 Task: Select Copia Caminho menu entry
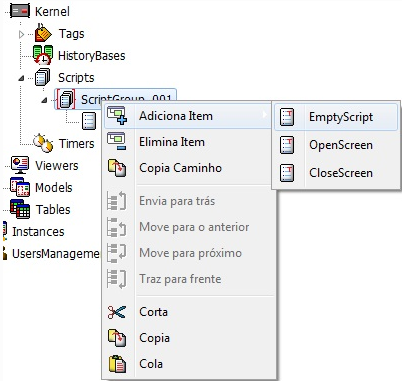pyautogui.click(x=188, y=168)
